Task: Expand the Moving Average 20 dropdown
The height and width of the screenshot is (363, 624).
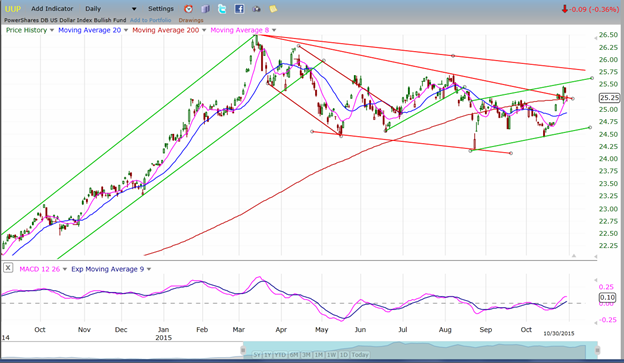Action: (126, 30)
